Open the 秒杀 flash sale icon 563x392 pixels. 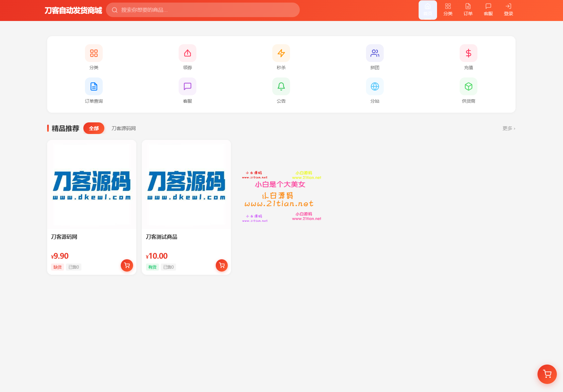click(281, 53)
